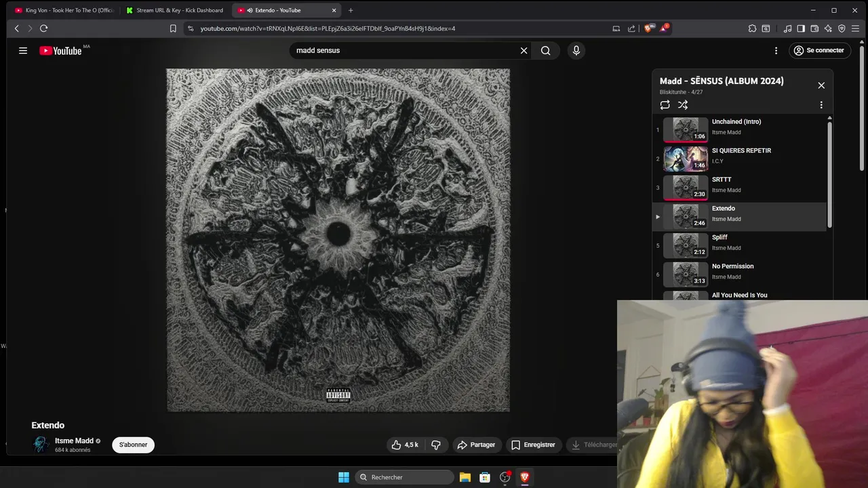The width and height of the screenshot is (868, 488).
Task: Open YouTube settings three-dot menu near Se connecter
Action: coord(776,51)
